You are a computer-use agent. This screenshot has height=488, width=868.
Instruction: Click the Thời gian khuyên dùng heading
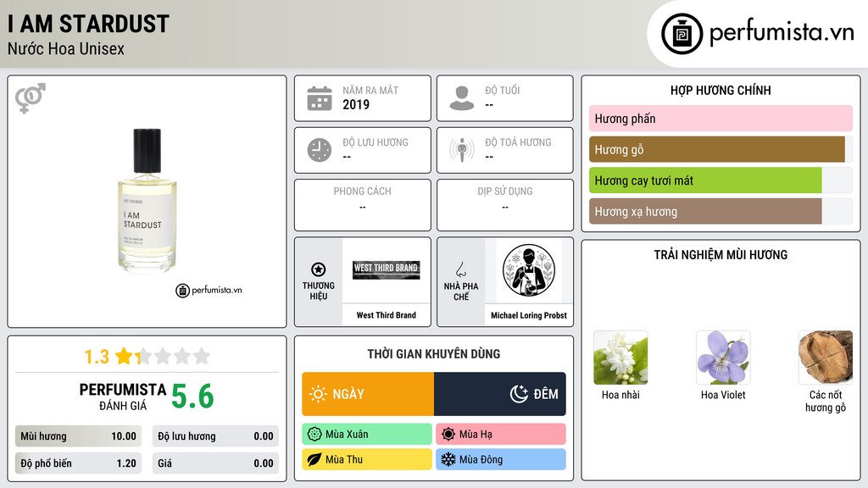point(434,353)
